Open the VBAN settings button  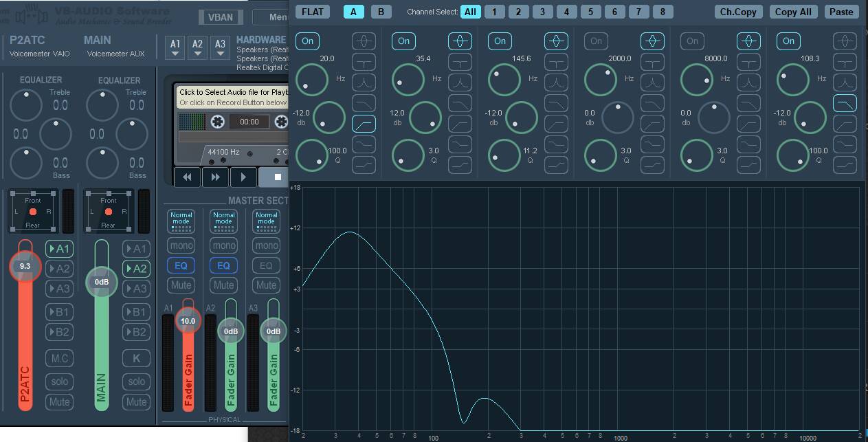221,18
